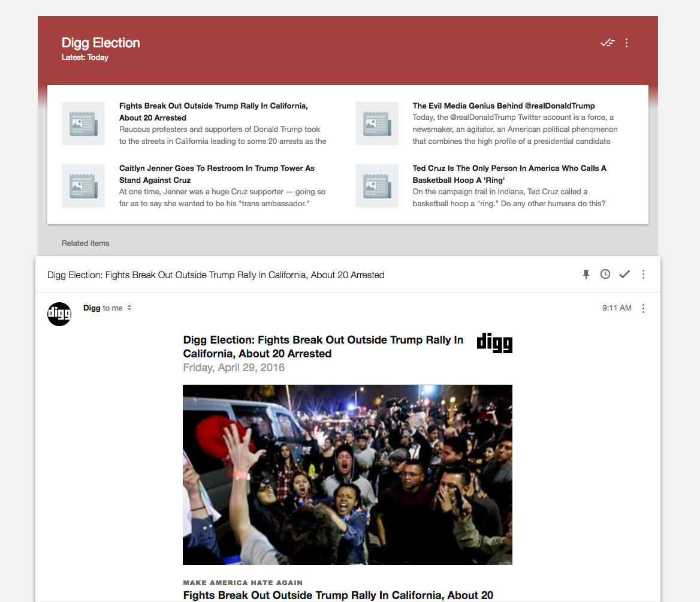Image resolution: width=700 pixels, height=602 pixels.
Task: Click the Digg sender avatar
Action: click(59, 314)
